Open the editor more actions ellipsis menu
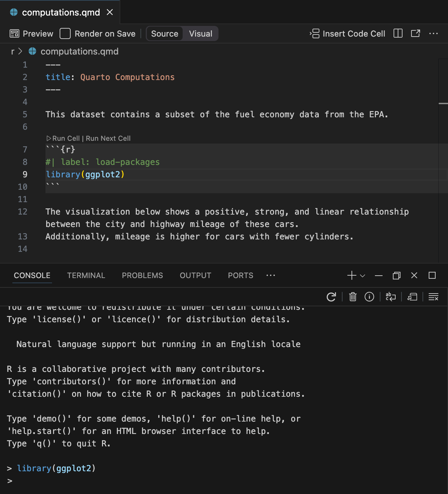Image resolution: width=448 pixels, height=494 pixels. (434, 33)
